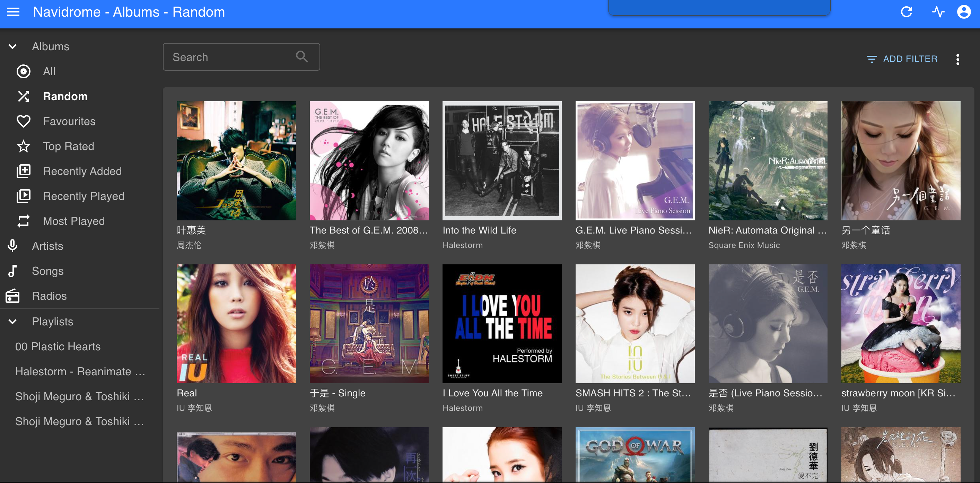
Task: Open NieR: Automata soundtrack cover
Action: pyautogui.click(x=768, y=160)
